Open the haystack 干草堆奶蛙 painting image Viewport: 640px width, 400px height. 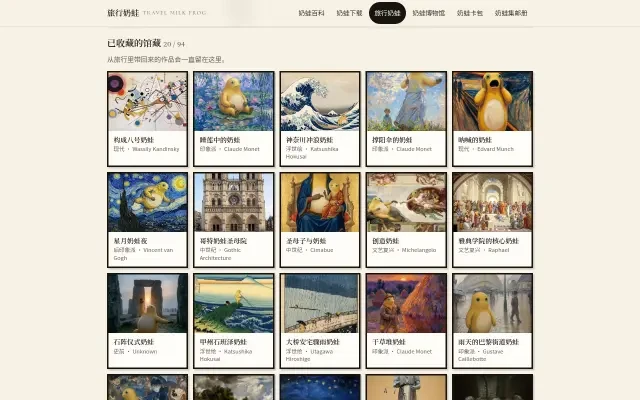point(407,304)
